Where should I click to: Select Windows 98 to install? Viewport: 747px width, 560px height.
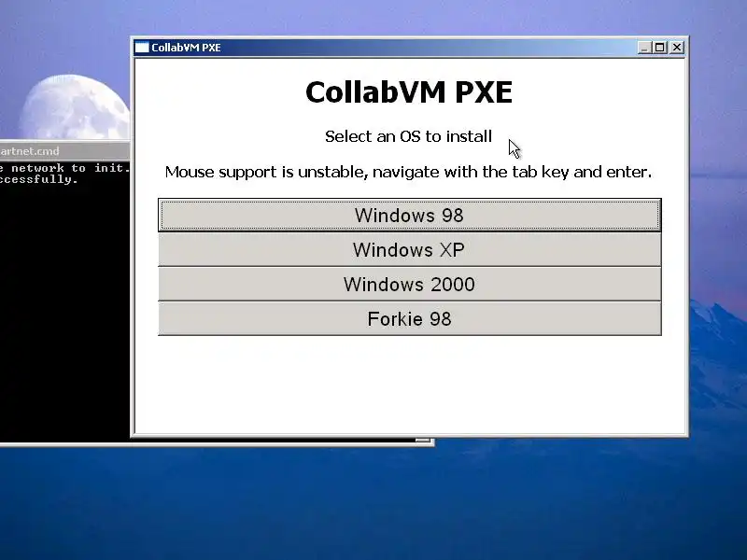coord(409,216)
